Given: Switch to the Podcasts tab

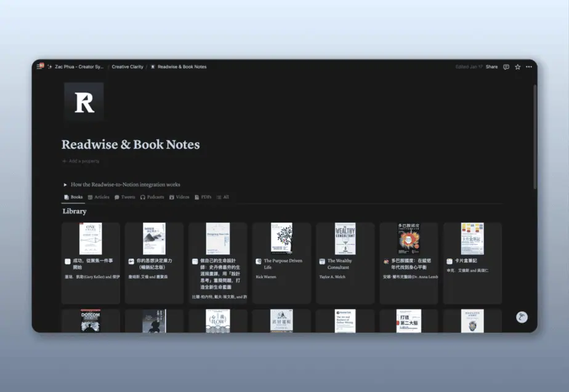Looking at the screenshot, I should coord(152,198).
